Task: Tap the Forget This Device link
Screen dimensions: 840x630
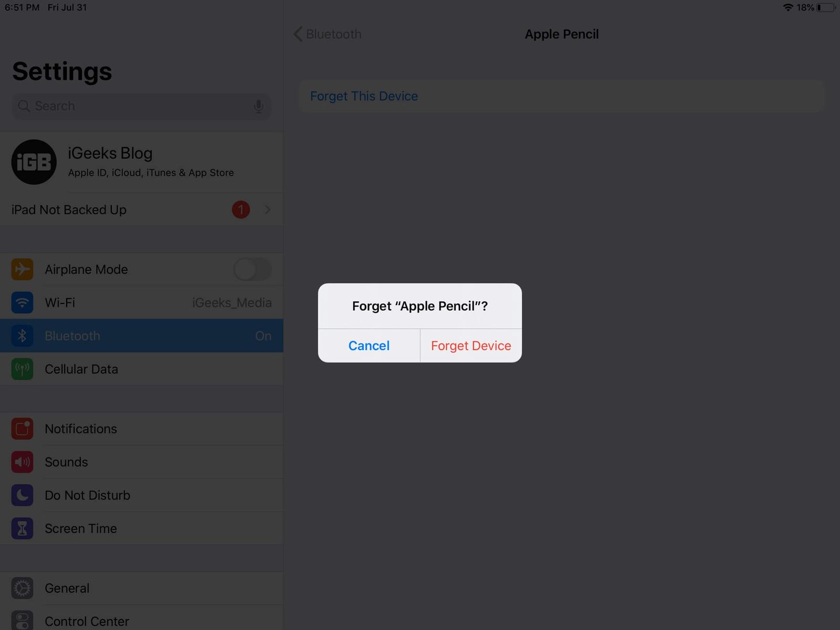Action: 364,96
